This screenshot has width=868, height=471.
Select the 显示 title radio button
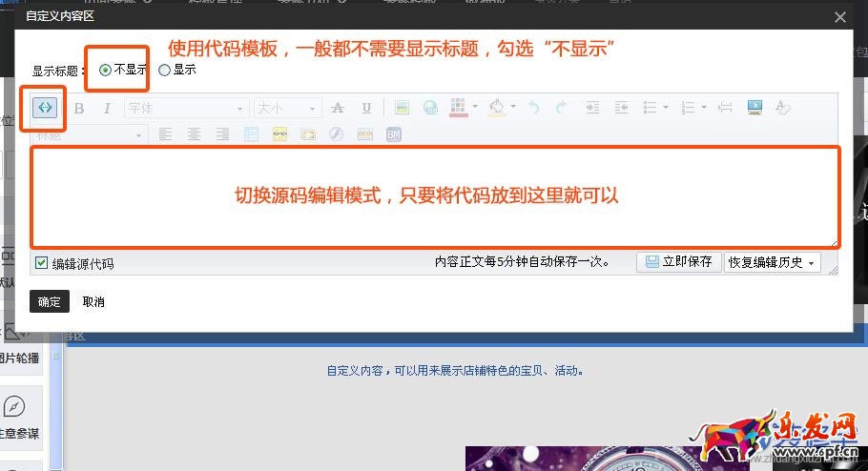(x=164, y=70)
